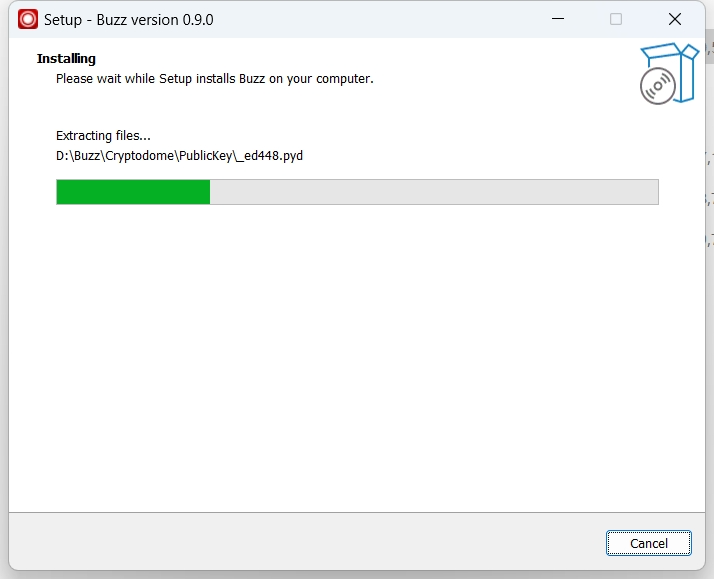714x579 pixels.
Task: Click the installer box and disc icon
Action: tap(669, 73)
